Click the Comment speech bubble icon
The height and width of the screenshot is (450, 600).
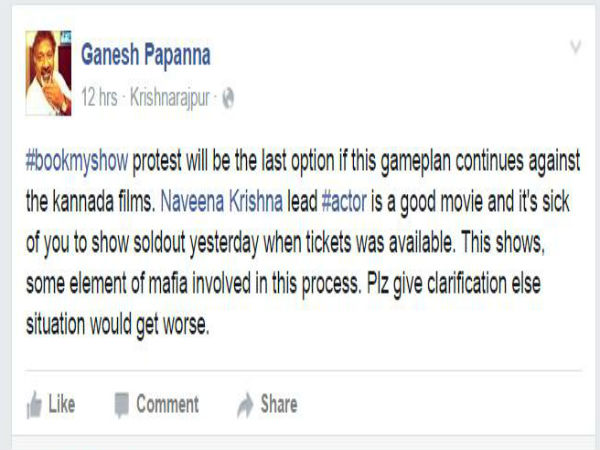[x=122, y=405]
